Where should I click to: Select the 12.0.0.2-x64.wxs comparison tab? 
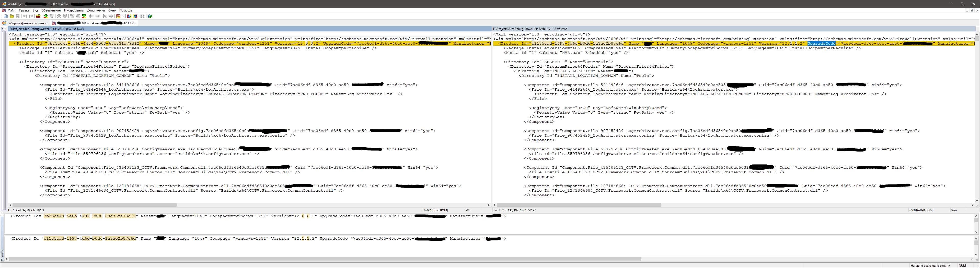95,23
